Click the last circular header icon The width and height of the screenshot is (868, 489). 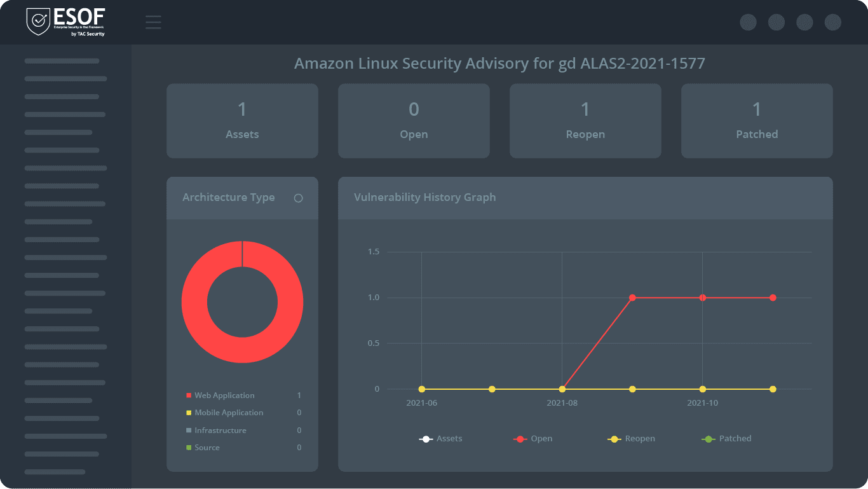833,22
